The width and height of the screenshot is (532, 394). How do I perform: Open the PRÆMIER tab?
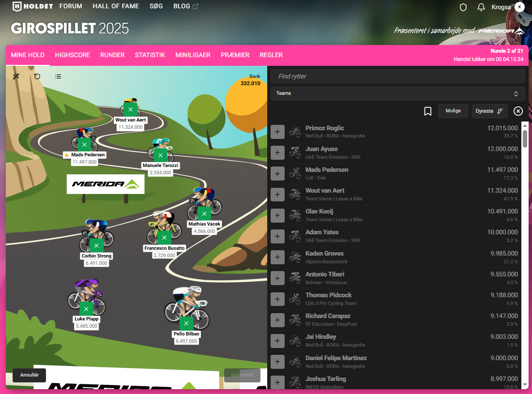click(235, 55)
